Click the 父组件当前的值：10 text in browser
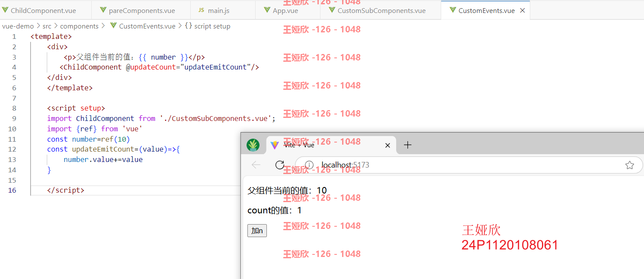This screenshot has width=644, height=279. click(287, 190)
